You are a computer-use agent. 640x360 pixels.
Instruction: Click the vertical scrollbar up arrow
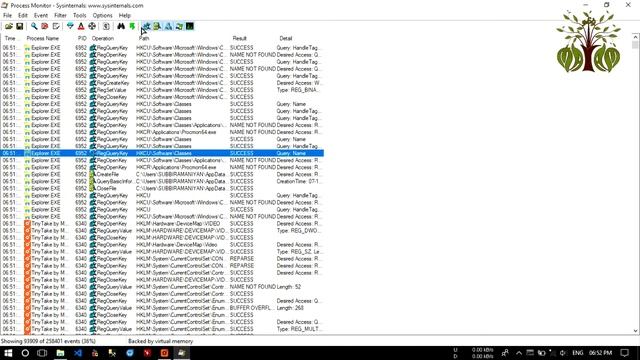tap(636, 37)
